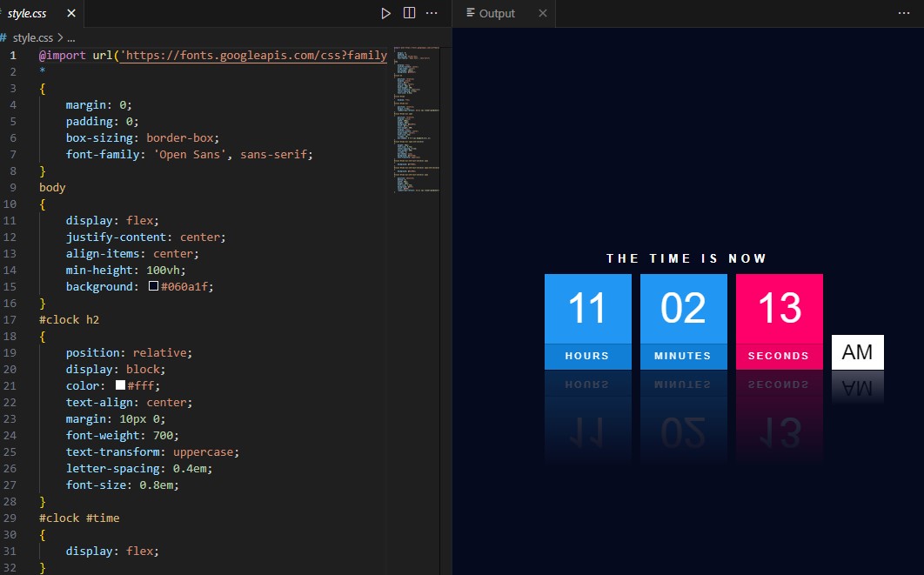Click the code minimap preview
Image resolution: width=924 pixels, height=575 pixels.
pyautogui.click(x=417, y=119)
